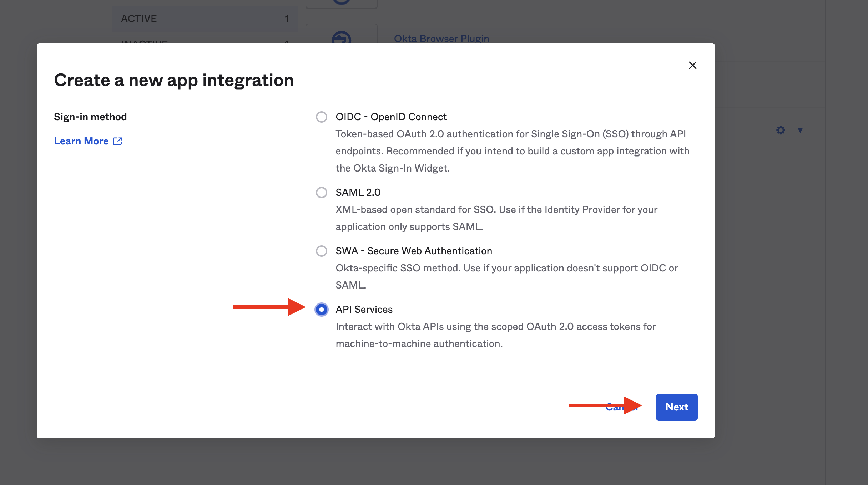Open the Okta Browser Plugin link
The width and height of the screenshot is (868, 485).
(441, 39)
